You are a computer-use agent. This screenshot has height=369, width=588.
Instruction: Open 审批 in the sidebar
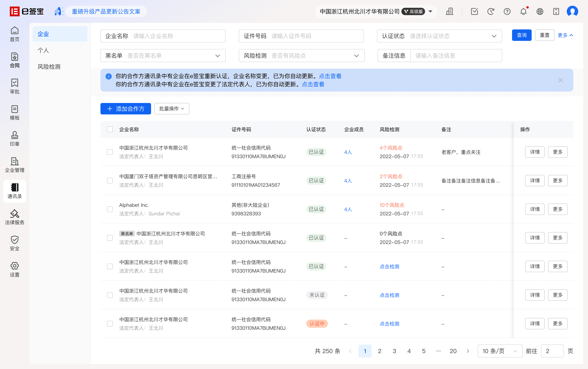click(15, 86)
